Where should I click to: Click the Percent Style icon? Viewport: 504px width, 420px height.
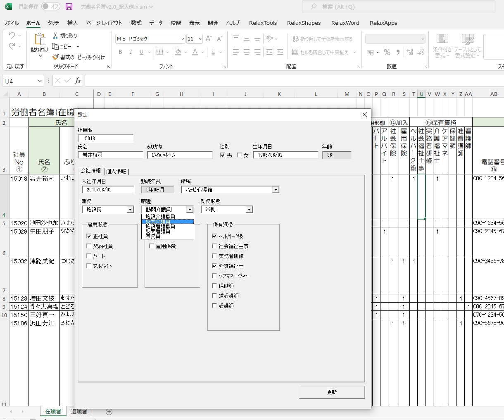[x=387, y=52]
